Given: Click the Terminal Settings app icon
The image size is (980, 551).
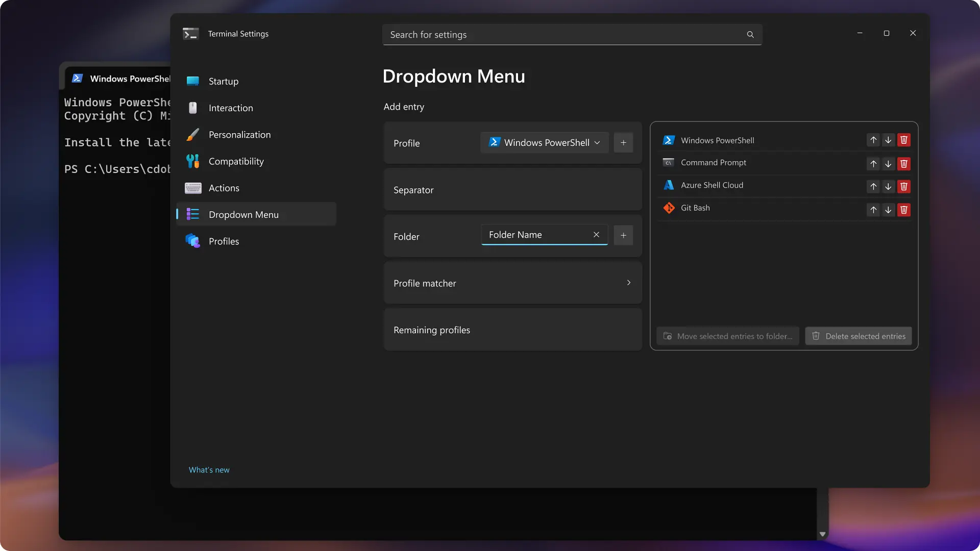Looking at the screenshot, I should pyautogui.click(x=191, y=33).
